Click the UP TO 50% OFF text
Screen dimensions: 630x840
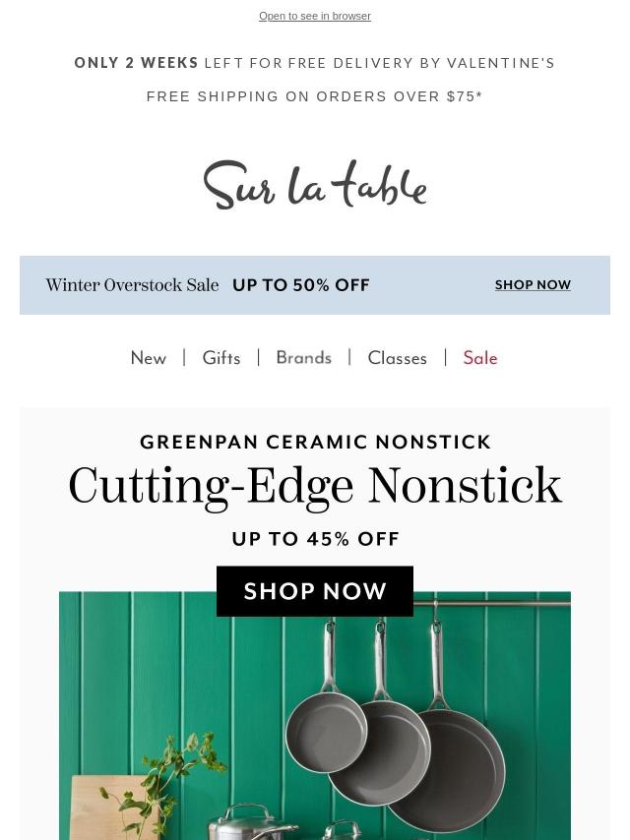pyautogui.click(x=301, y=285)
